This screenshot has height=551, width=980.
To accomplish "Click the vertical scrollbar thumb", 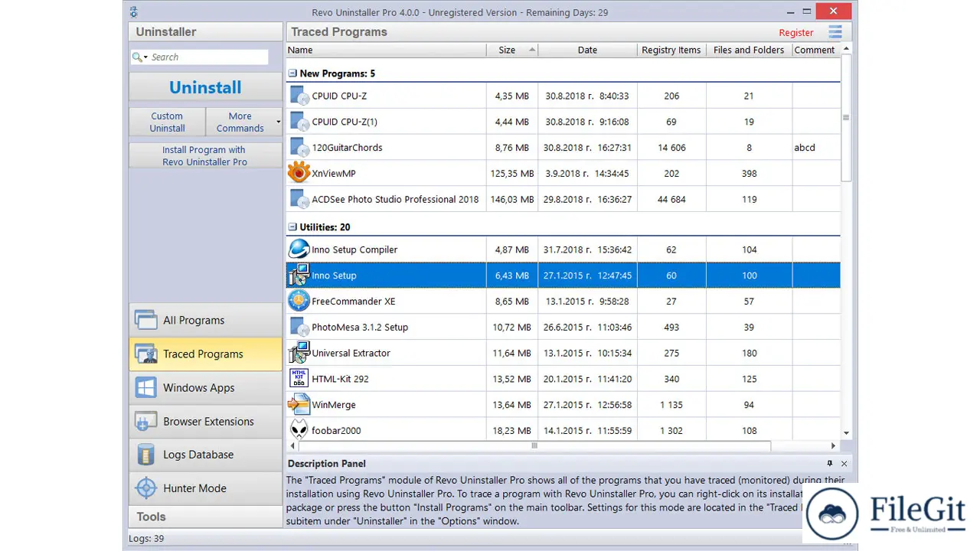I will (846, 118).
